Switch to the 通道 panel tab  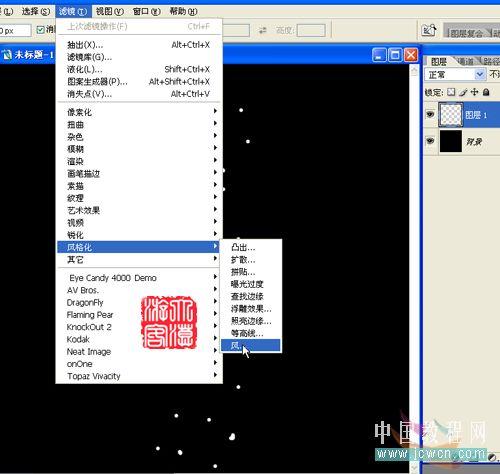tap(465, 61)
